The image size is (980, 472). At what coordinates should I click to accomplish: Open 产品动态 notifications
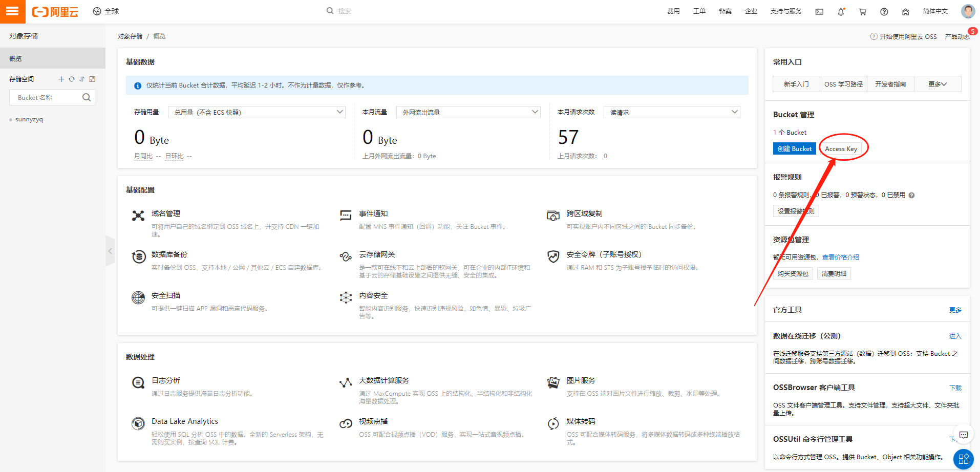click(957, 36)
